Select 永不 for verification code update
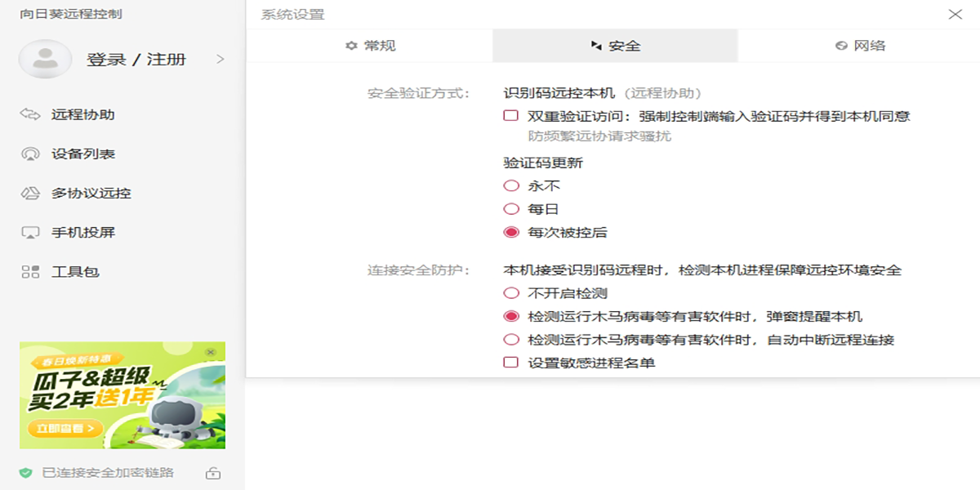Image resolution: width=980 pixels, height=490 pixels. 511,186
